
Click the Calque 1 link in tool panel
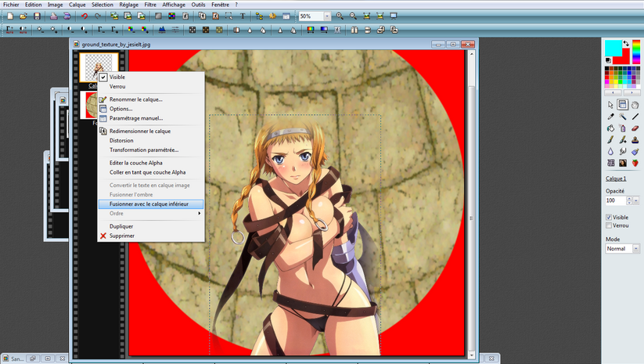point(616,178)
